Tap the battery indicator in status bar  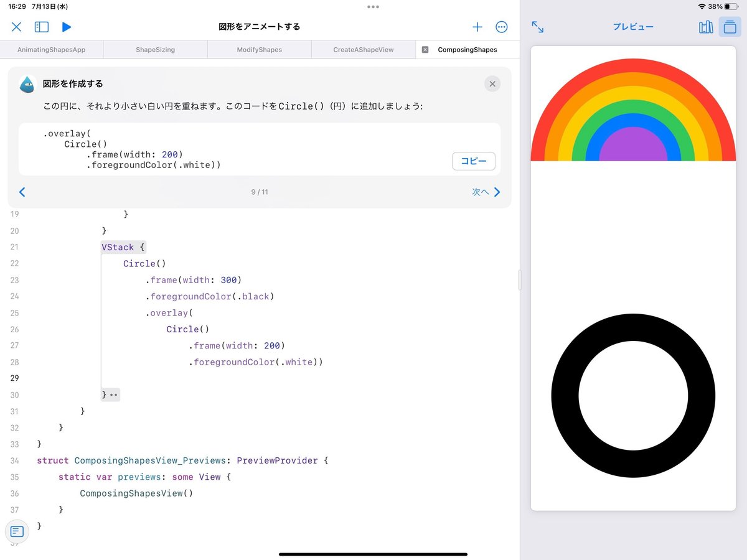731,6
